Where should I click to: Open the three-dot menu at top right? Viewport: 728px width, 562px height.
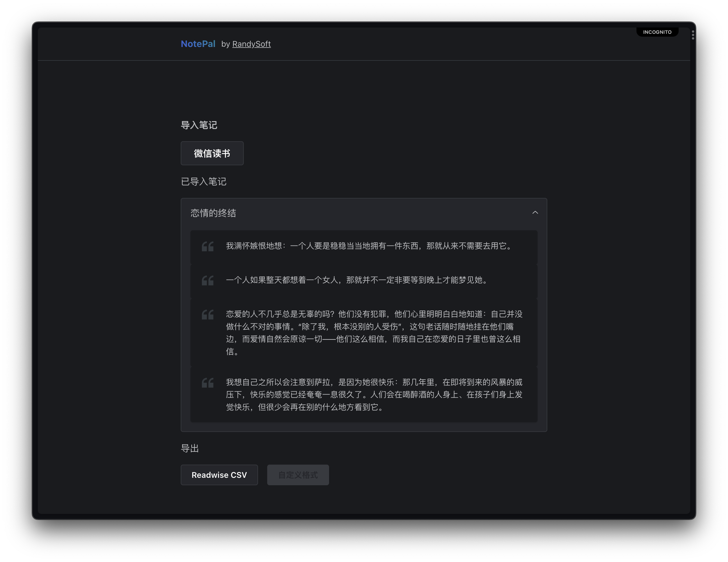point(693,35)
